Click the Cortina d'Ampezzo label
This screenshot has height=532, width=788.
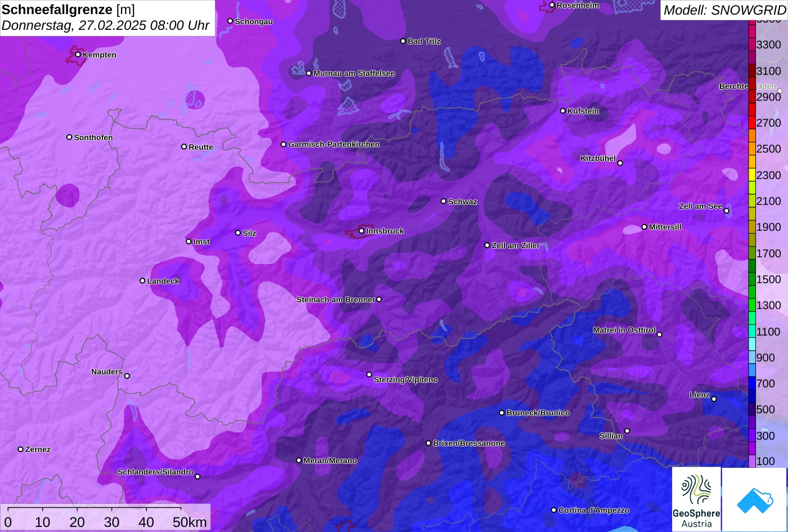click(x=594, y=510)
